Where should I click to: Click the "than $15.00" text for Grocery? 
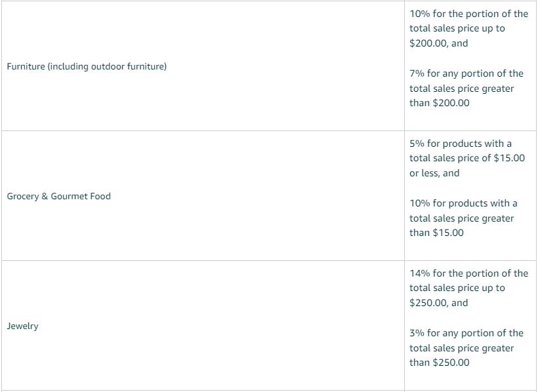436,233
